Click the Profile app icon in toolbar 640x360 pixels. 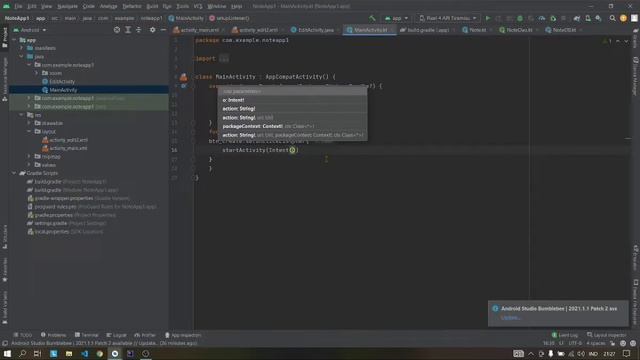click(x=542, y=18)
